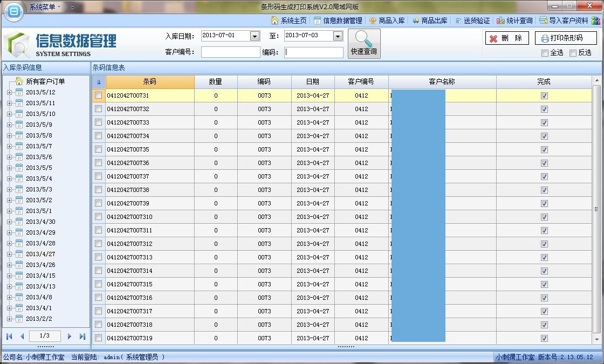This screenshot has width=604, height=364.
Task: Click calendar icon of 2013/5/7
Action: 19,146
